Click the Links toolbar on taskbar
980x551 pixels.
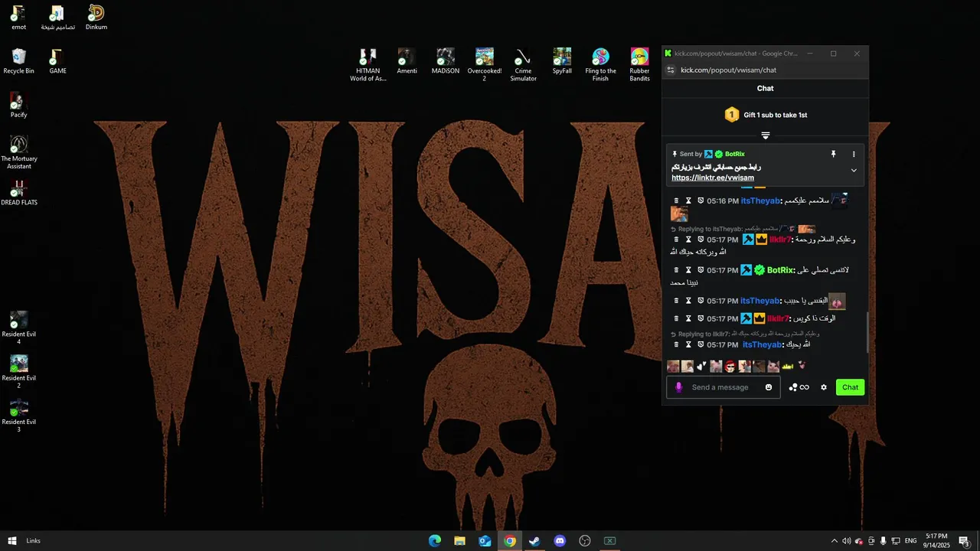coord(33,541)
